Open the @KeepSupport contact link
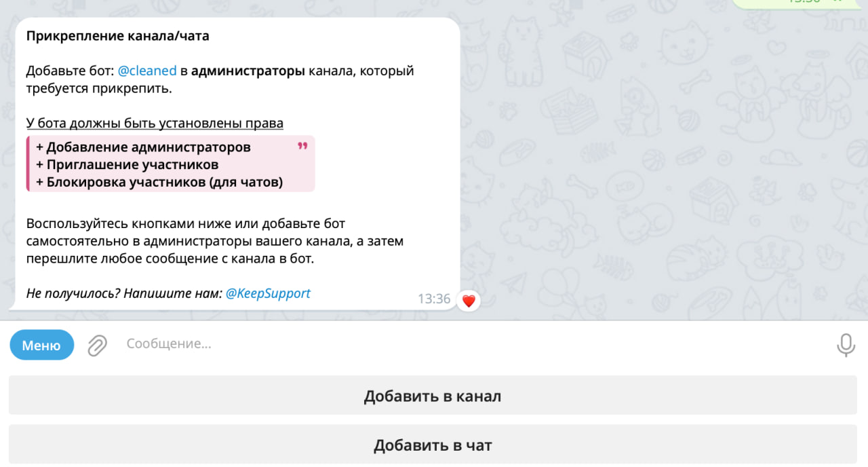The width and height of the screenshot is (868, 467). pyautogui.click(x=268, y=293)
